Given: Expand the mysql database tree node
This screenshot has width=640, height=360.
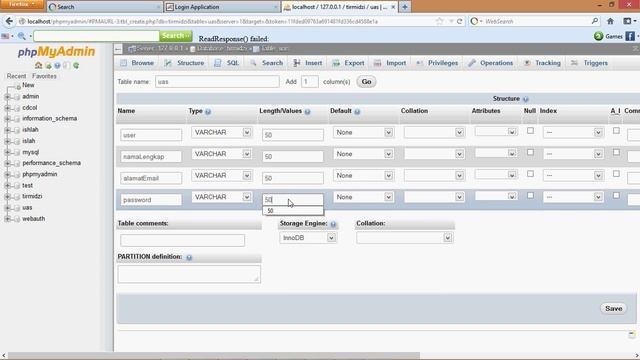Looking at the screenshot, I should pyautogui.click(x=7, y=152).
